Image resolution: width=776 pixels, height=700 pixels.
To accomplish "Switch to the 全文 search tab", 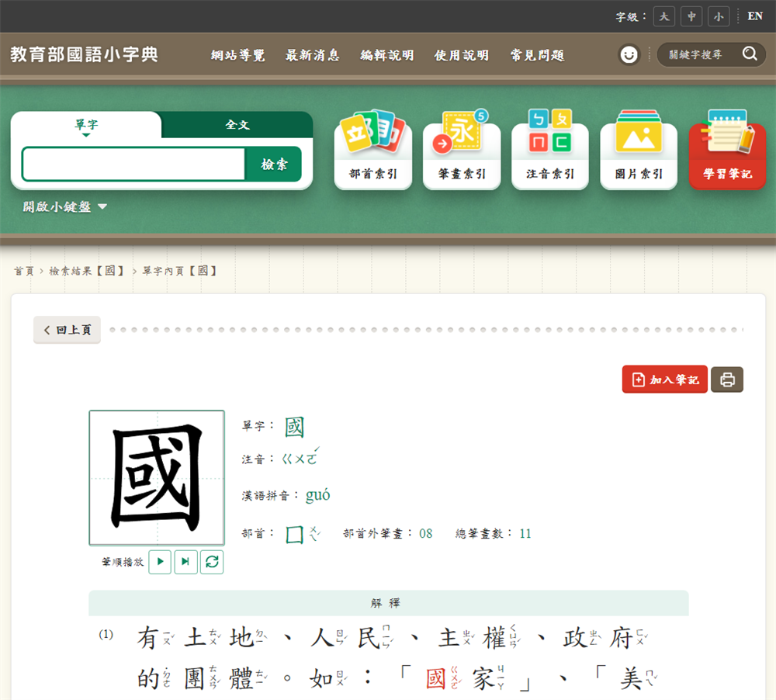I will tap(237, 124).
